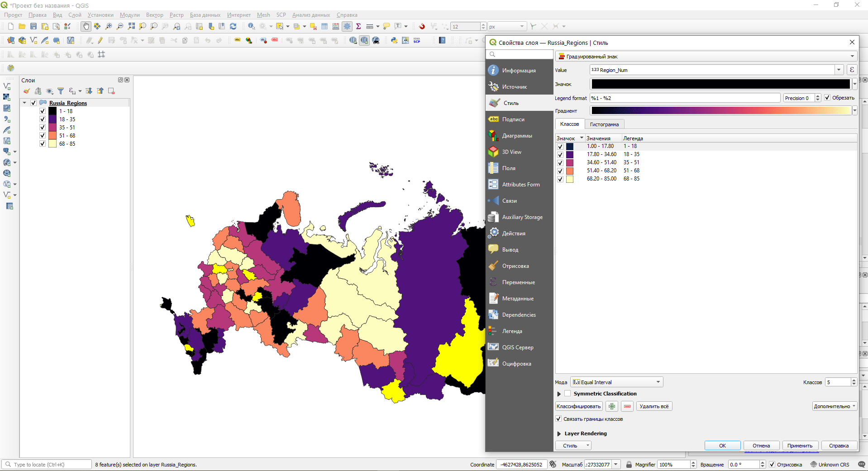Image resolution: width=868 pixels, height=471 pixels.
Task: Disable Связать границы классов checkbox
Action: (558, 419)
